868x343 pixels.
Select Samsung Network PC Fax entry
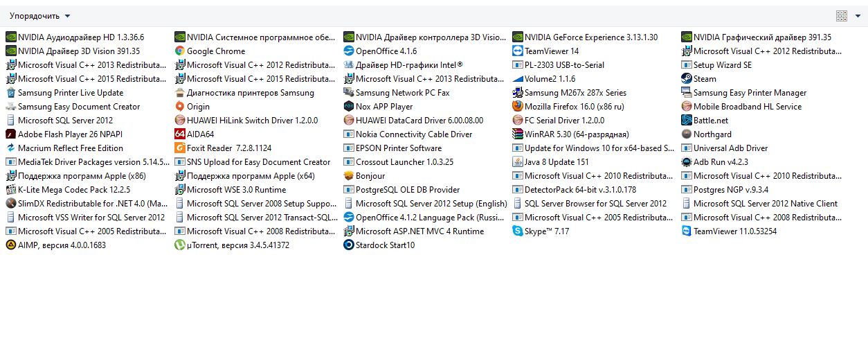point(397,93)
